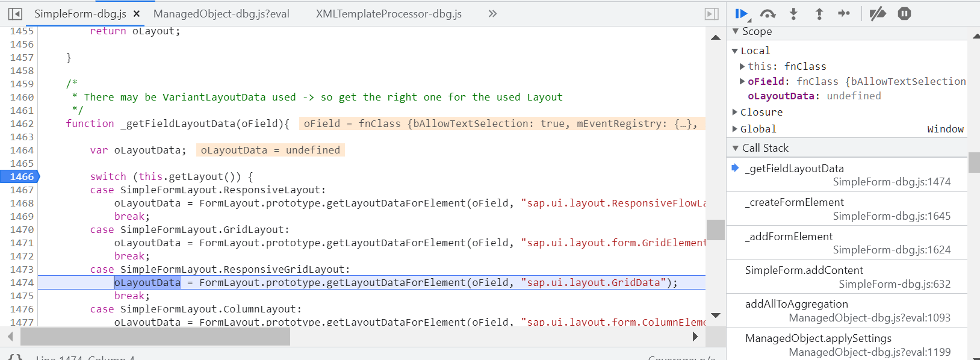This screenshot has width=980, height=360.
Task: Expand the 'this: fnClass' variable
Action: (742, 66)
